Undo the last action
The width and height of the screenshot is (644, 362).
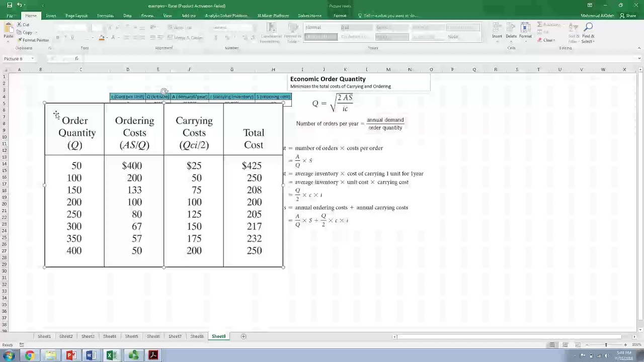tap(19, 5)
